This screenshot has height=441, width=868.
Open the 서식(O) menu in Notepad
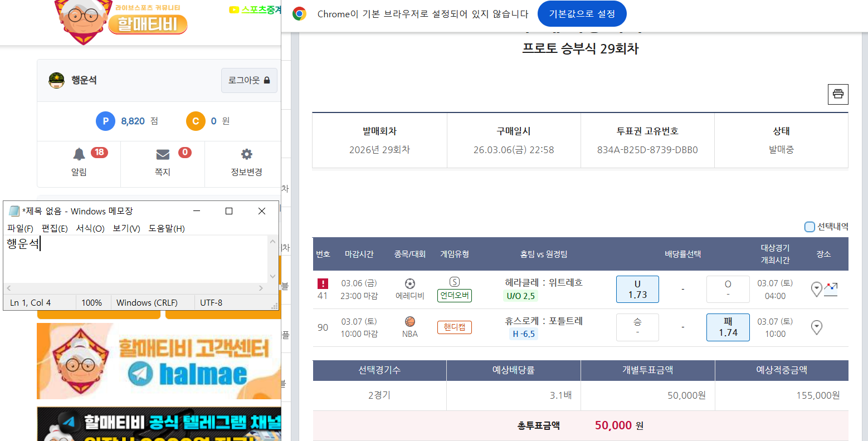(90, 228)
